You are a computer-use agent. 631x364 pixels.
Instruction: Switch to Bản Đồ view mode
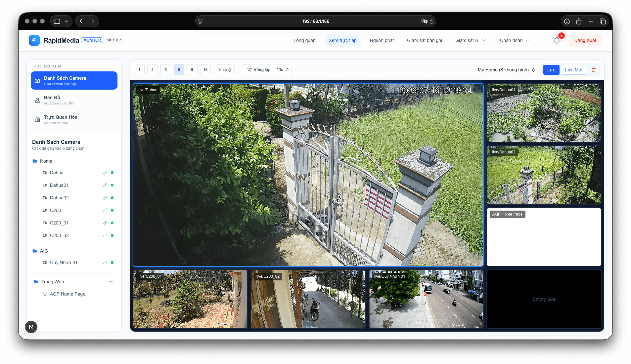point(74,100)
